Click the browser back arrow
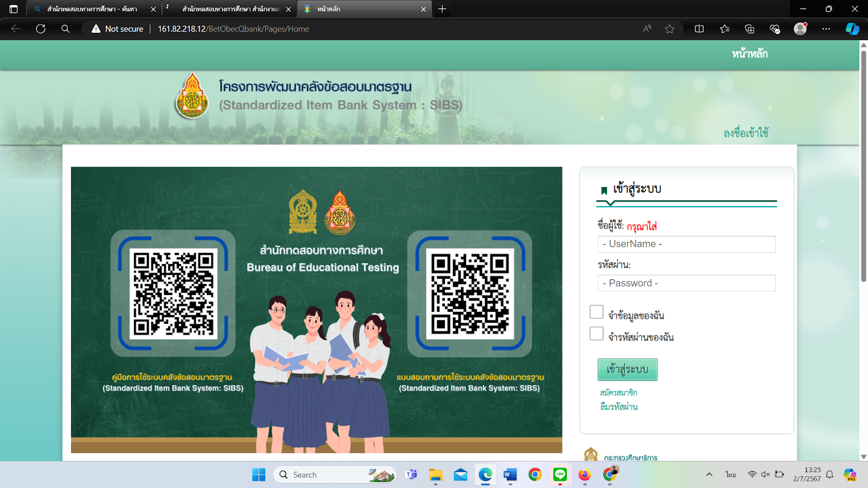The height and width of the screenshot is (488, 868). pyautogui.click(x=16, y=29)
